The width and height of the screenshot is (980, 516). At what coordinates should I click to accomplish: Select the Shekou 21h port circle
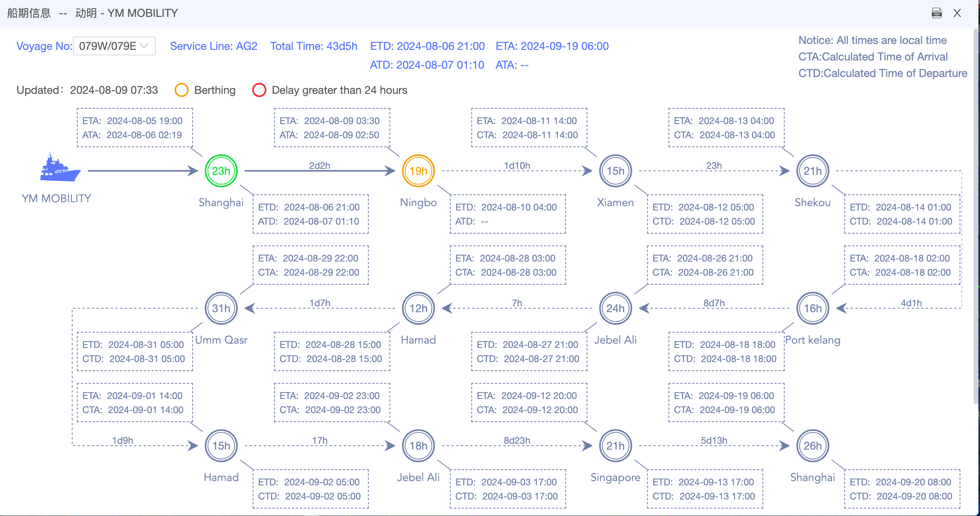coord(812,171)
